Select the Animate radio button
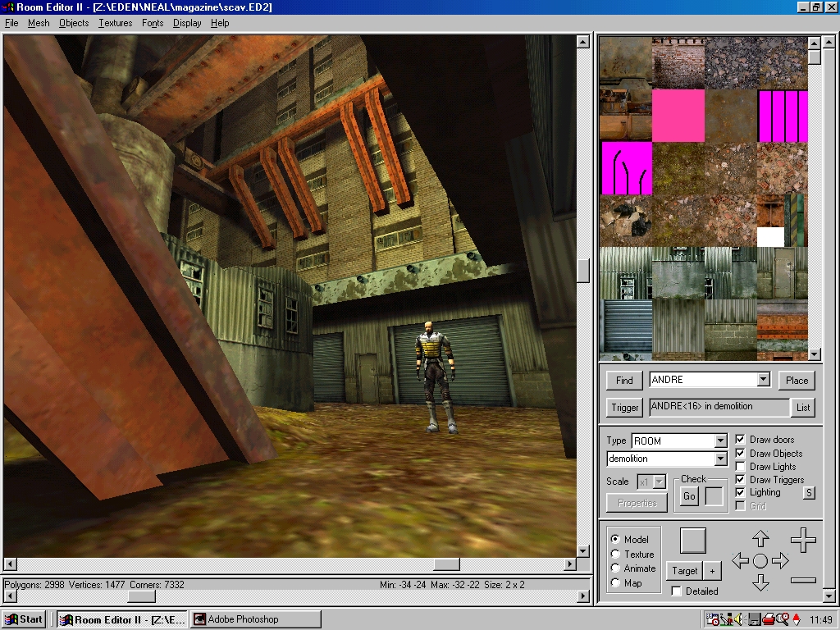 tap(615, 568)
